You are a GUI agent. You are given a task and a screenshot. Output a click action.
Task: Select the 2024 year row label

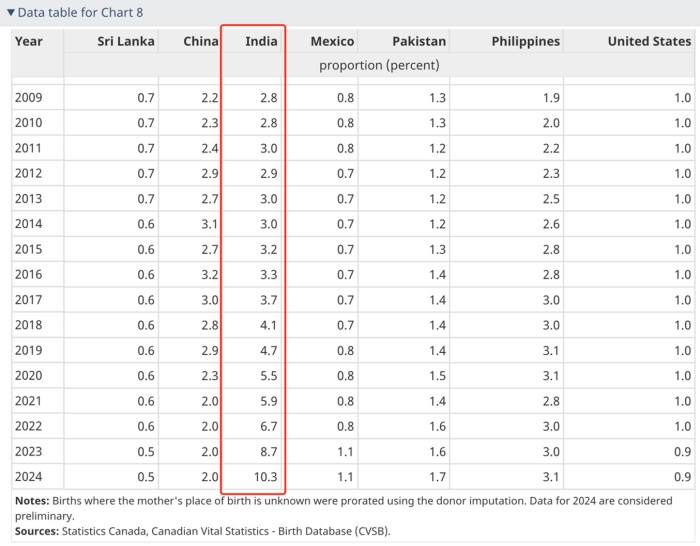pyautogui.click(x=29, y=477)
